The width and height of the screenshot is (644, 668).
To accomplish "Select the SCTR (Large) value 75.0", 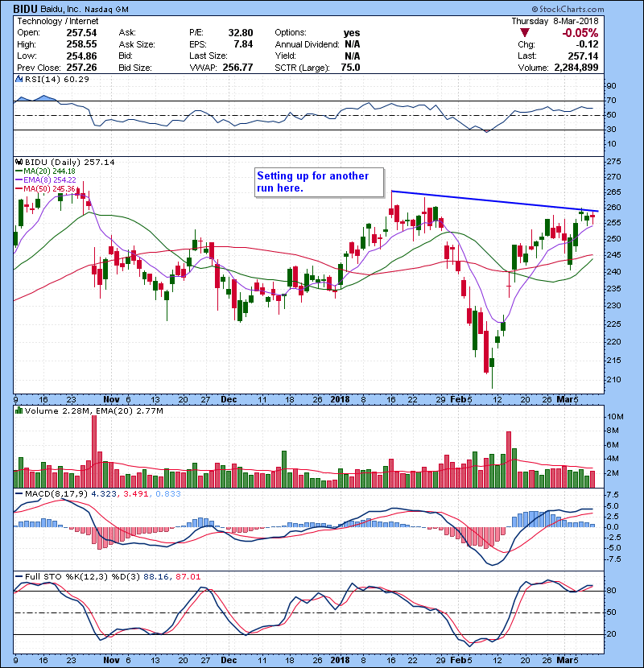I will pos(350,68).
